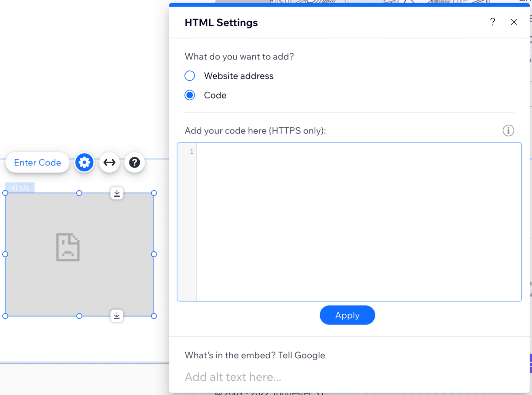Image resolution: width=532 pixels, height=395 pixels.
Task: Select the Code radio option
Action: coord(190,95)
